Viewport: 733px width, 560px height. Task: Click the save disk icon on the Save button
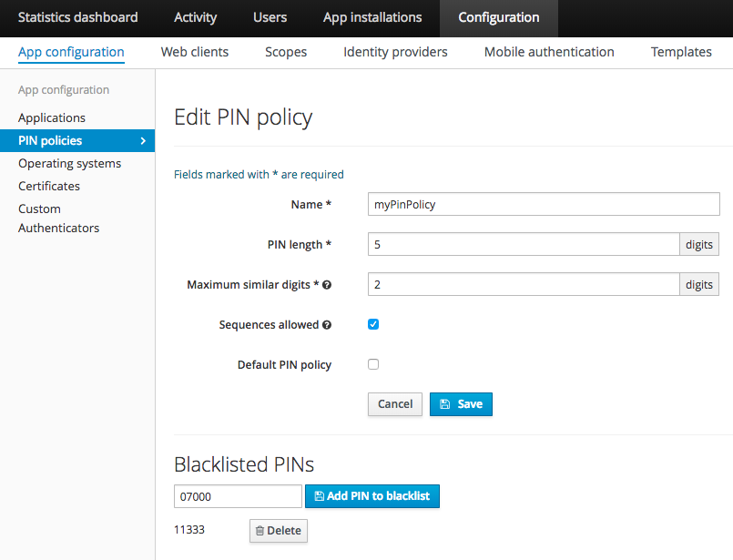[x=446, y=403]
